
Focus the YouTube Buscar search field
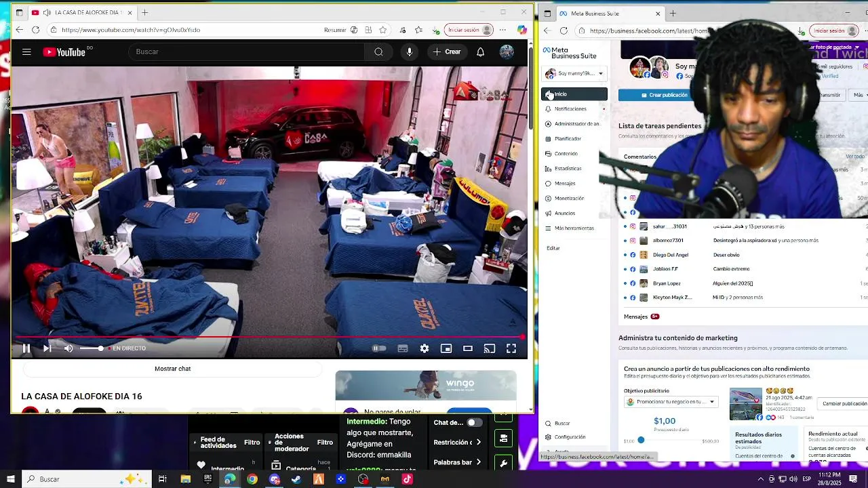pos(246,52)
